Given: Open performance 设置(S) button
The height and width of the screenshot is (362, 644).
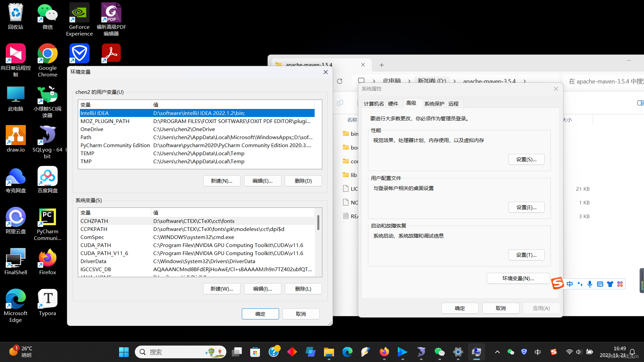Looking at the screenshot, I should pos(526,160).
